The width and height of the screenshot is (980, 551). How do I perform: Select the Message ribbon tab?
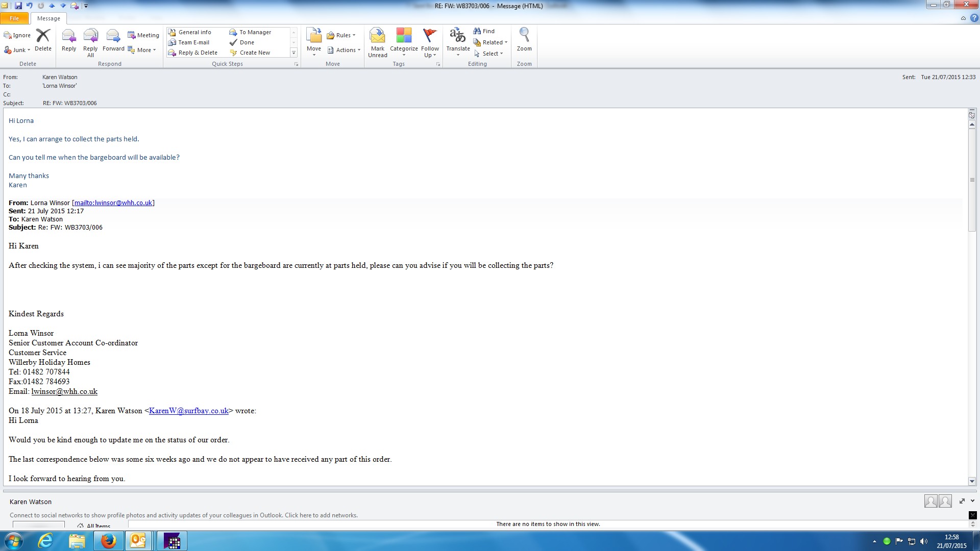(48, 18)
